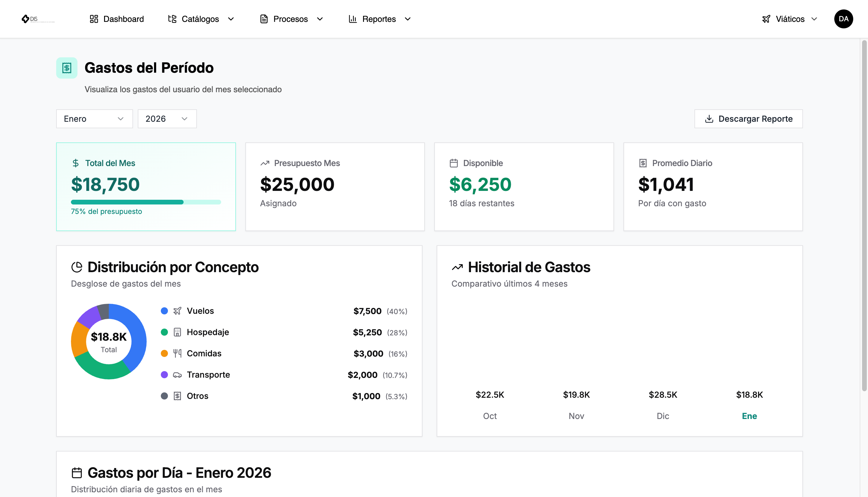Expand the Viáticos dropdown
The image size is (868, 497).
click(x=790, y=19)
